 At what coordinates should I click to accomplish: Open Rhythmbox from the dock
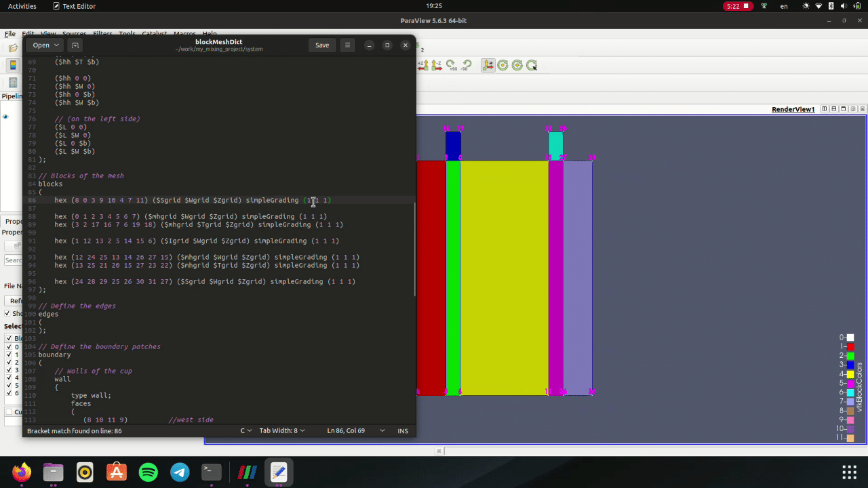(85, 472)
